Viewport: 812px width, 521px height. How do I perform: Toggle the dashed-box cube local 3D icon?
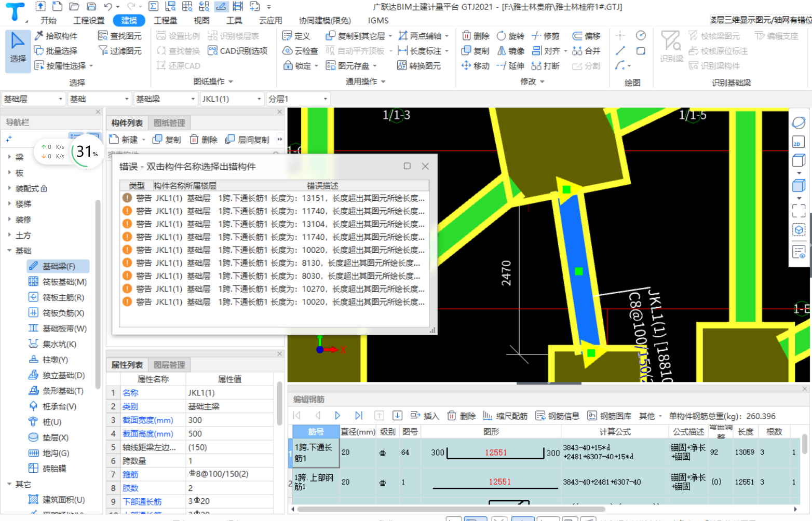coord(799,229)
